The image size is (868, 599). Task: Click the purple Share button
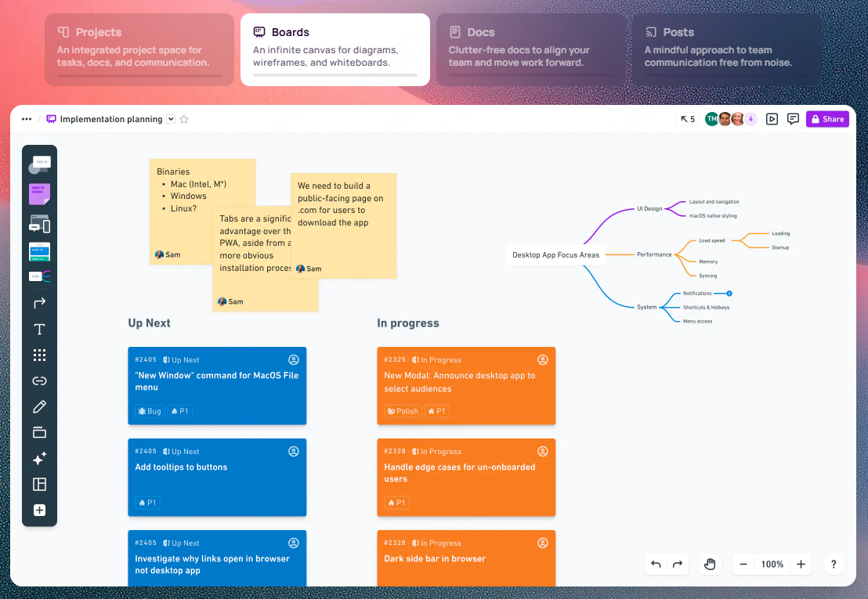point(827,119)
